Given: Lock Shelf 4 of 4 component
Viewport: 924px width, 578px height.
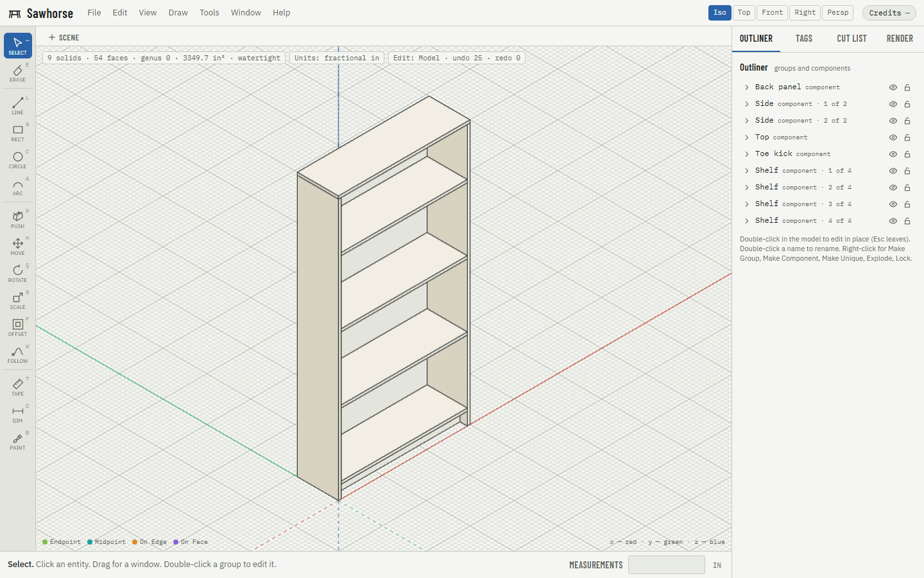Looking at the screenshot, I should (x=907, y=221).
